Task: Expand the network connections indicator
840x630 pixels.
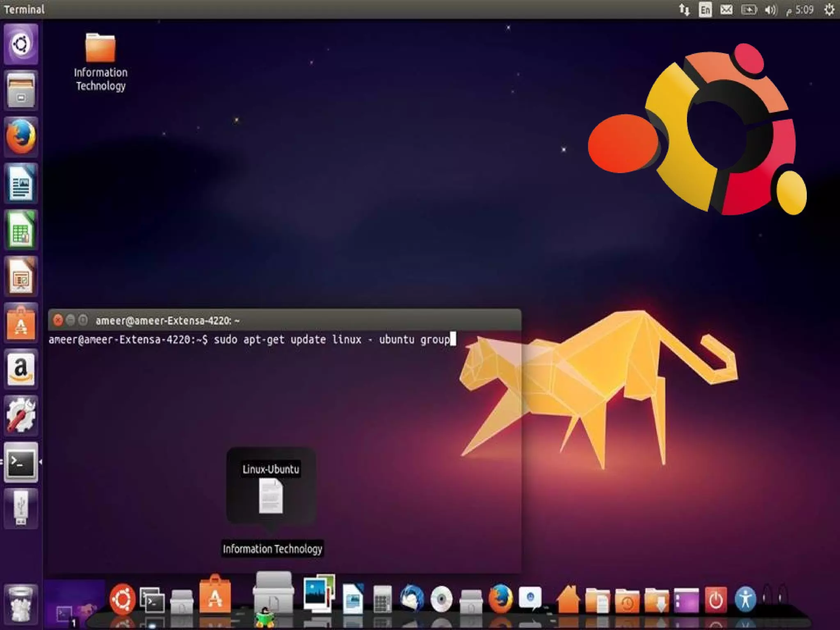Action: click(684, 9)
